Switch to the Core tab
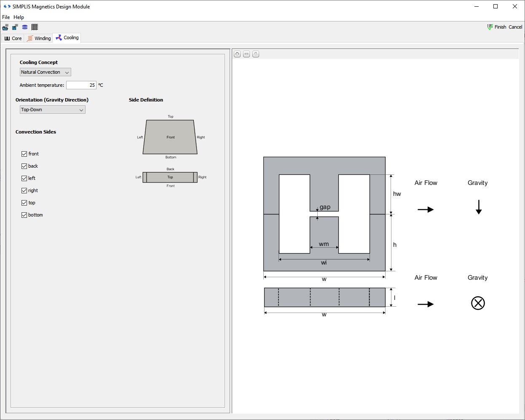This screenshot has width=525, height=420. click(x=13, y=38)
